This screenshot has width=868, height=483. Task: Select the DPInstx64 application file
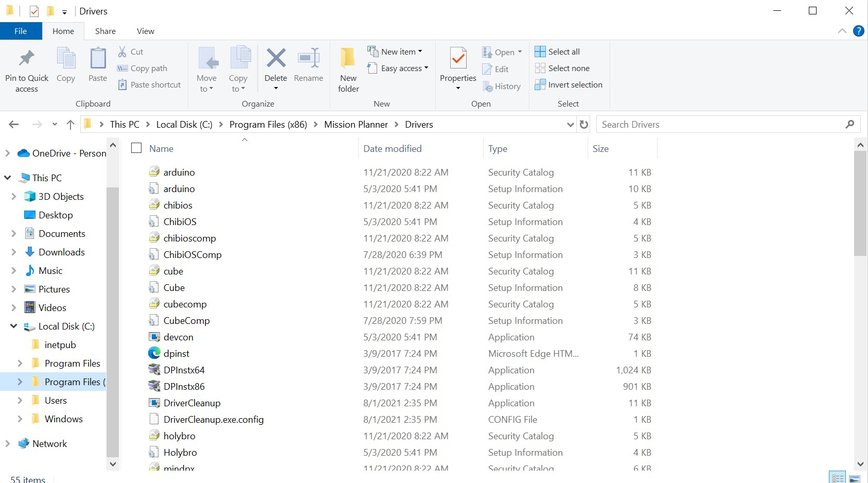[176, 370]
